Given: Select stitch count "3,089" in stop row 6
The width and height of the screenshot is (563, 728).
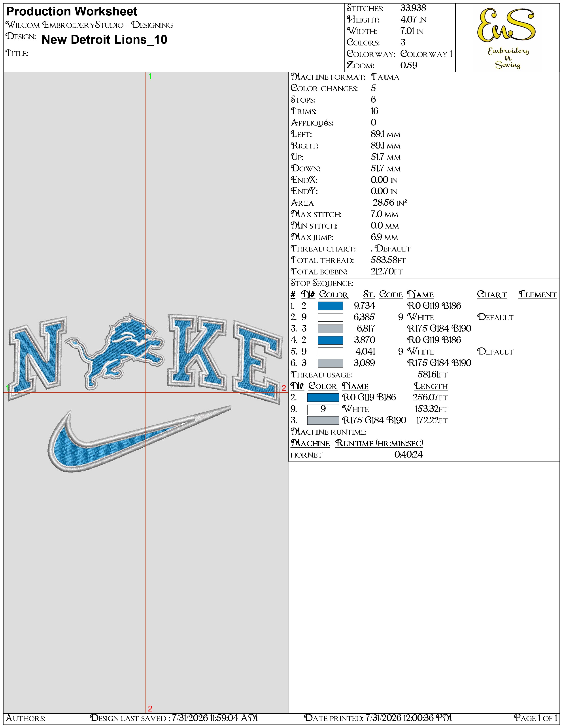Looking at the screenshot, I should pyautogui.click(x=364, y=363).
